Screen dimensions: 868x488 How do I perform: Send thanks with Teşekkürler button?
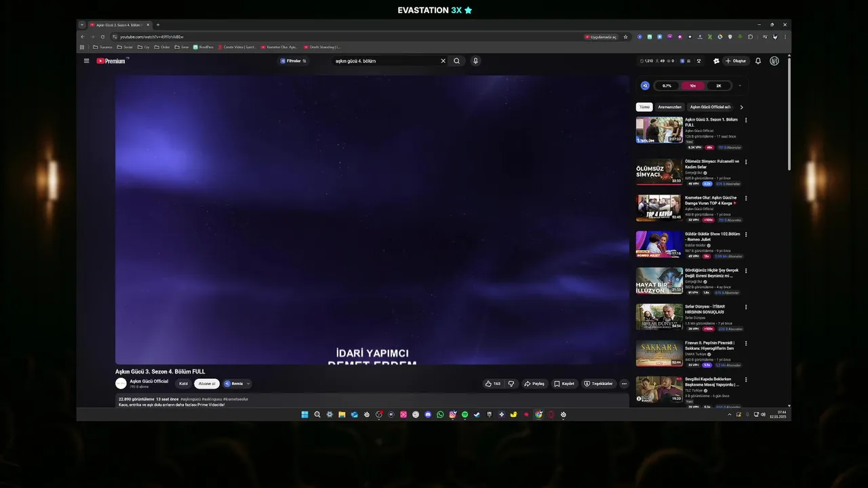[598, 384]
